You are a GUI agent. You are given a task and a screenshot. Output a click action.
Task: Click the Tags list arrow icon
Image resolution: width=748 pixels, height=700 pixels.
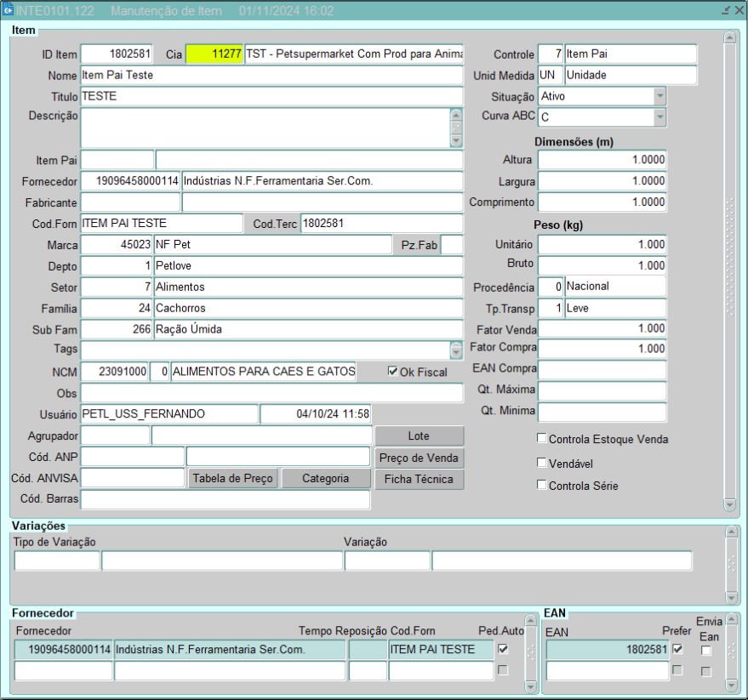click(456, 350)
